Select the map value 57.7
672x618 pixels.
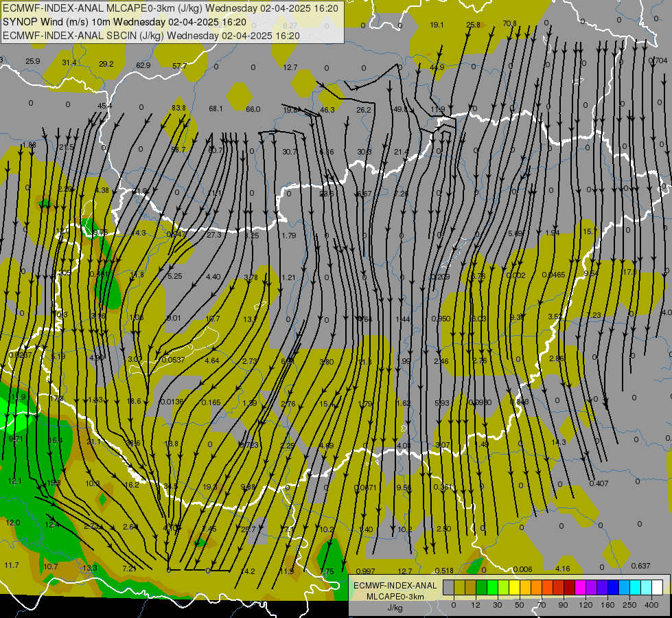tap(180, 66)
